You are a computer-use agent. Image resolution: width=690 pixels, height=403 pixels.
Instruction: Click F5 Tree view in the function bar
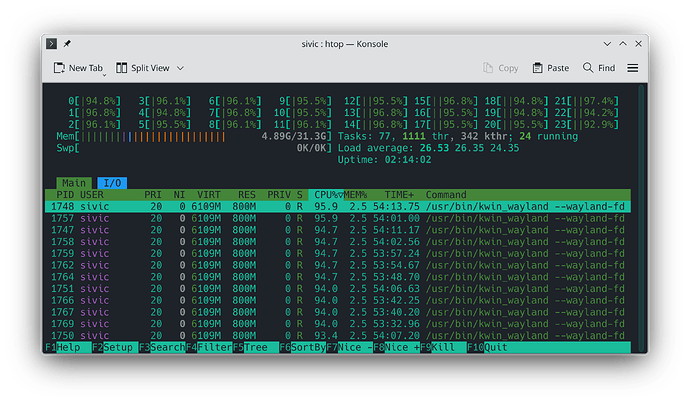coord(256,347)
